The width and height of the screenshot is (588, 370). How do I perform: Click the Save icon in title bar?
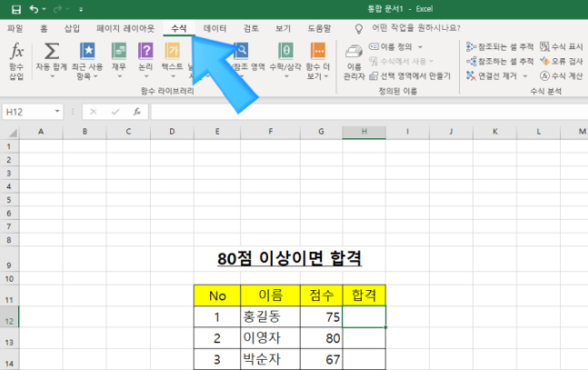(x=16, y=9)
